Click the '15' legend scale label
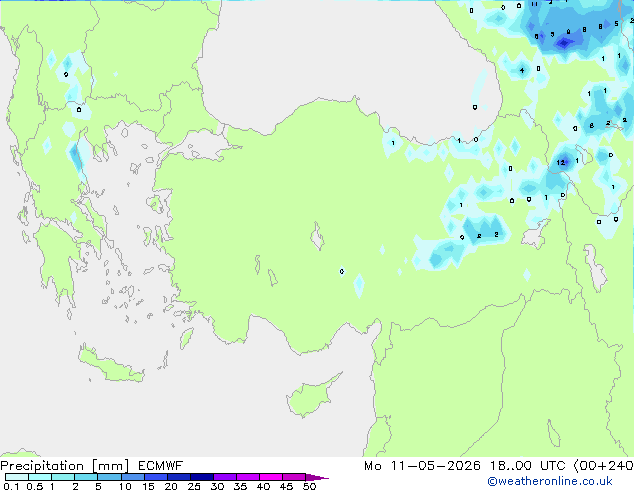Screen dimensions: 634x490 pyautogui.click(x=148, y=486)
